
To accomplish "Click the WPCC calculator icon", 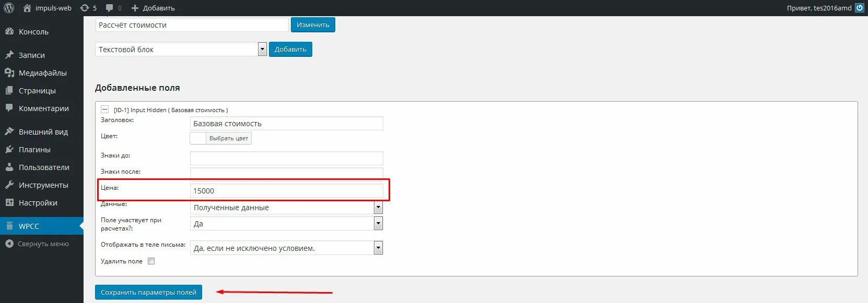I will (x=9, y=226).
